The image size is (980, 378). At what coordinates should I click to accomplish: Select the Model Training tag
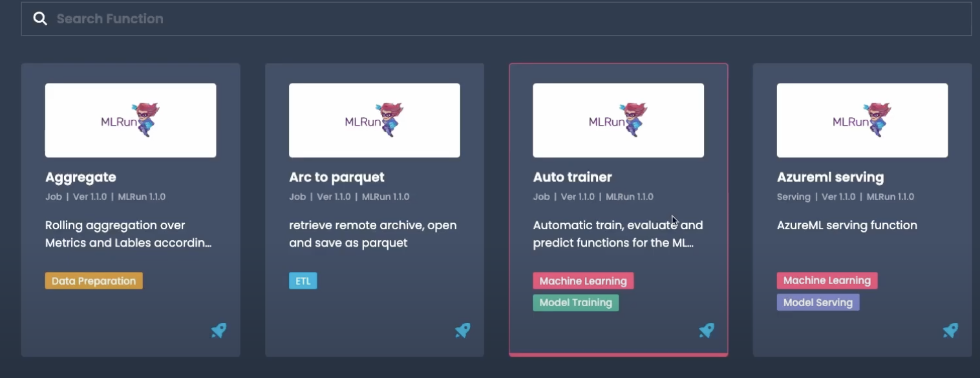pyautogui.click(x=576, y=302)
